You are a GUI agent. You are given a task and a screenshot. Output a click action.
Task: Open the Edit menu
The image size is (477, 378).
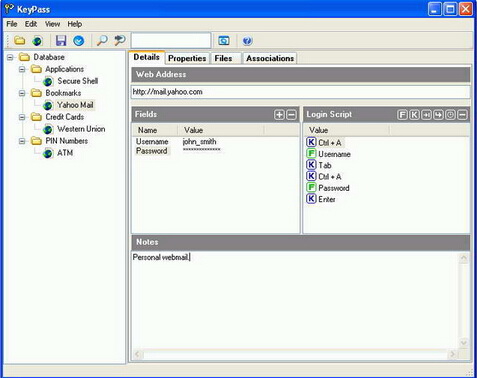[x=31, y=24]
